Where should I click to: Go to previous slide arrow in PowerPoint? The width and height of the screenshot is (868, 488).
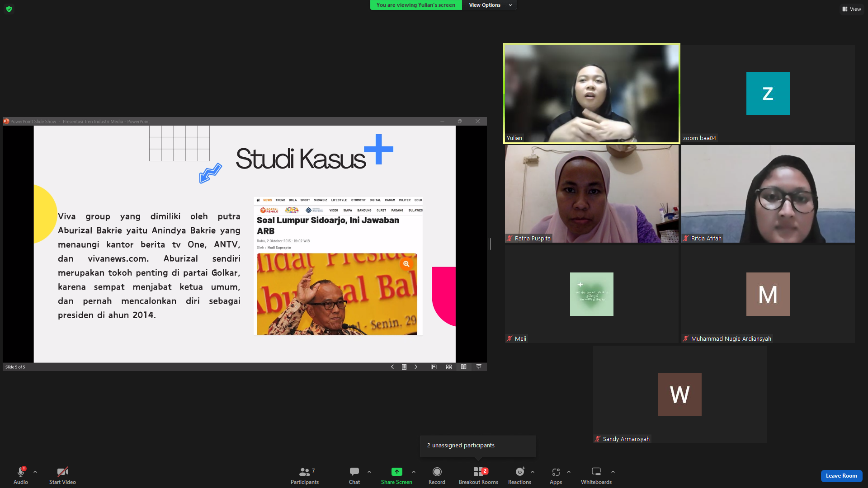392,367
